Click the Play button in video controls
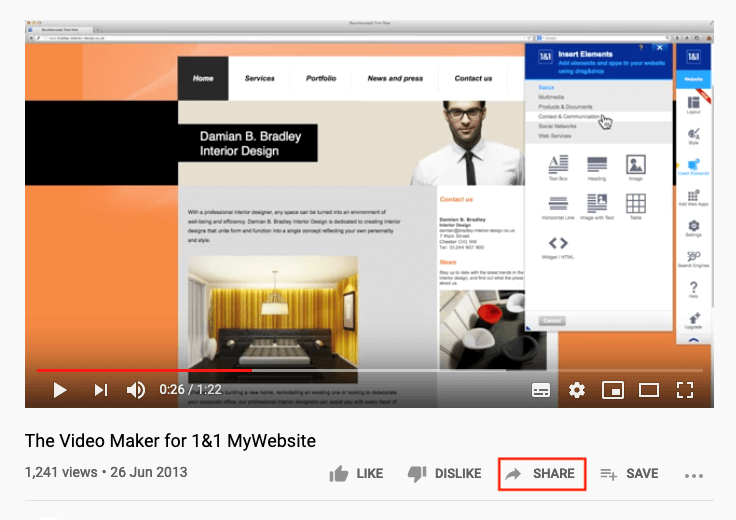This screenshot has width=736, height=520. click(x=60, y=390)
